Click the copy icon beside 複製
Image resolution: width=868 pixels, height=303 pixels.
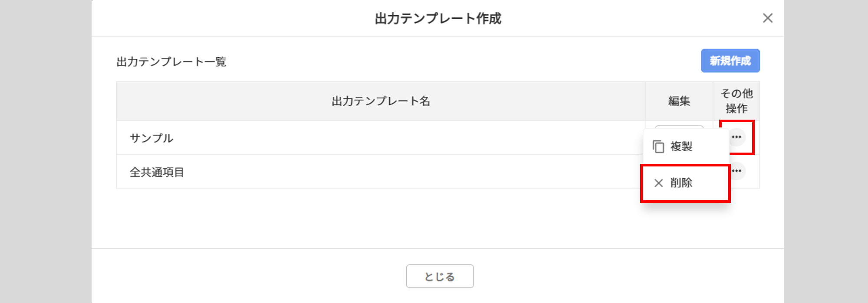[658, 147]
